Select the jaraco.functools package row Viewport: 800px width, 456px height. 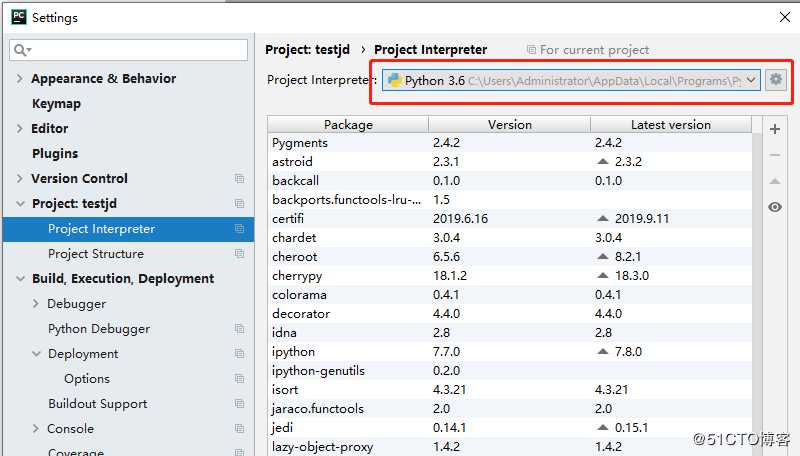click(x=509, y=409)
